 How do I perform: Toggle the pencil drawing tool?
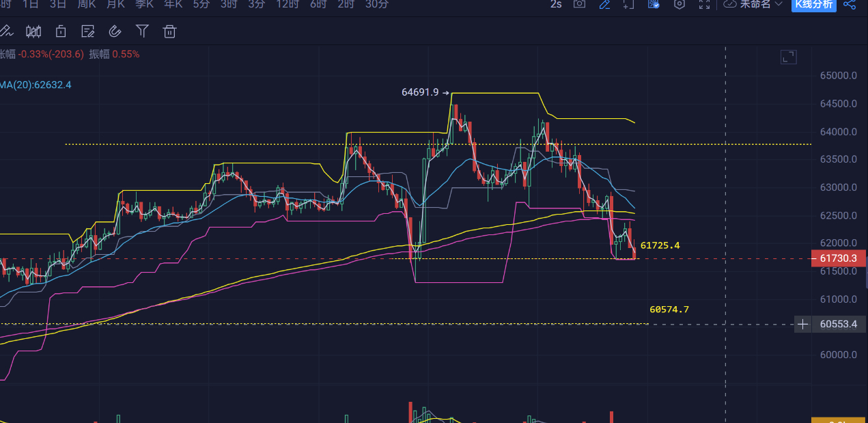(604, 4)
